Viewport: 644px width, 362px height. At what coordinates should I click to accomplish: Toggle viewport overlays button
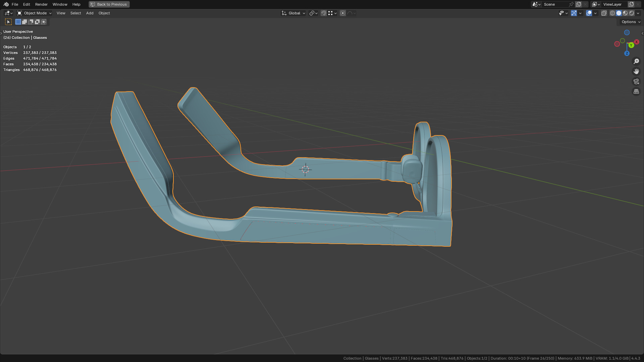pyautogui.click(x=589, y=13)
